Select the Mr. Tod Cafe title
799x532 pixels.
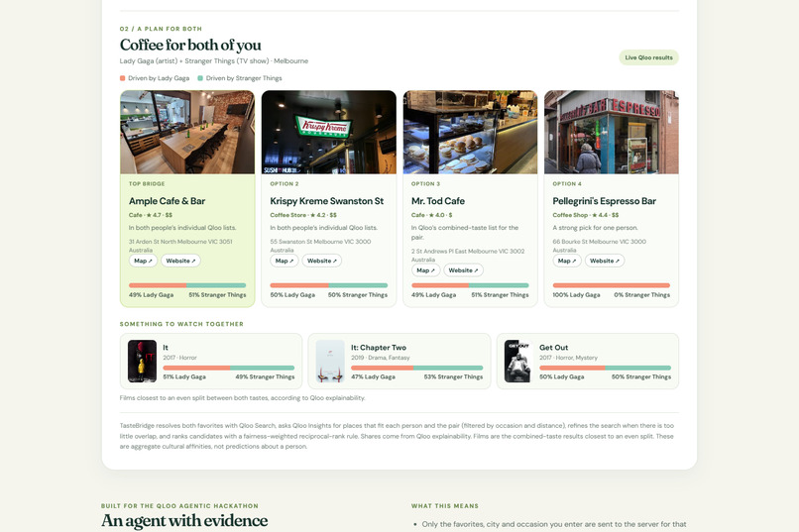click(438, 201)
